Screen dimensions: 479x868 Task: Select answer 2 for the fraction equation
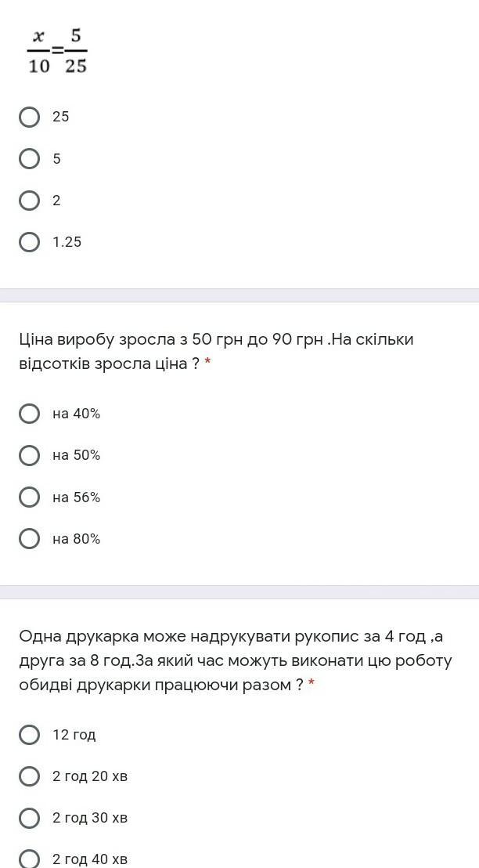click(x=29, y=201)
